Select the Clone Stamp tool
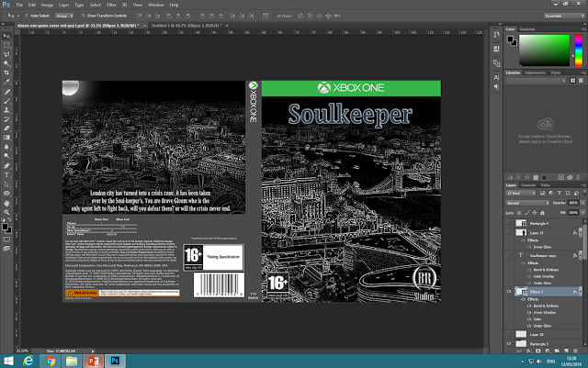588x368 pixels. [x=6, y=110]
